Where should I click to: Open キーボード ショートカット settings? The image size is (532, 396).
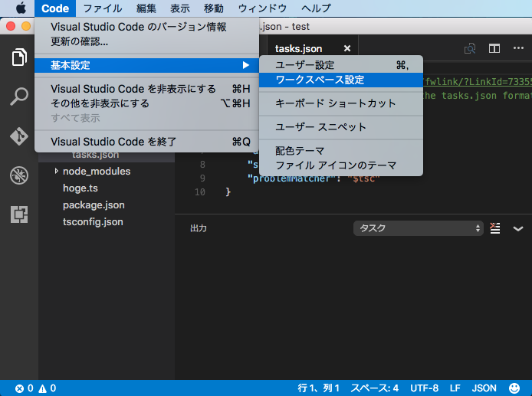[x=341, y=103]
